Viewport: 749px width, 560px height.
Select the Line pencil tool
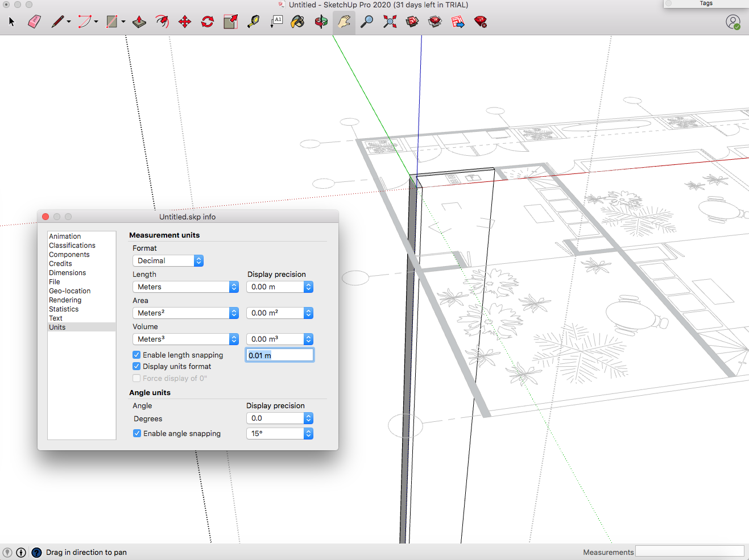57,22
